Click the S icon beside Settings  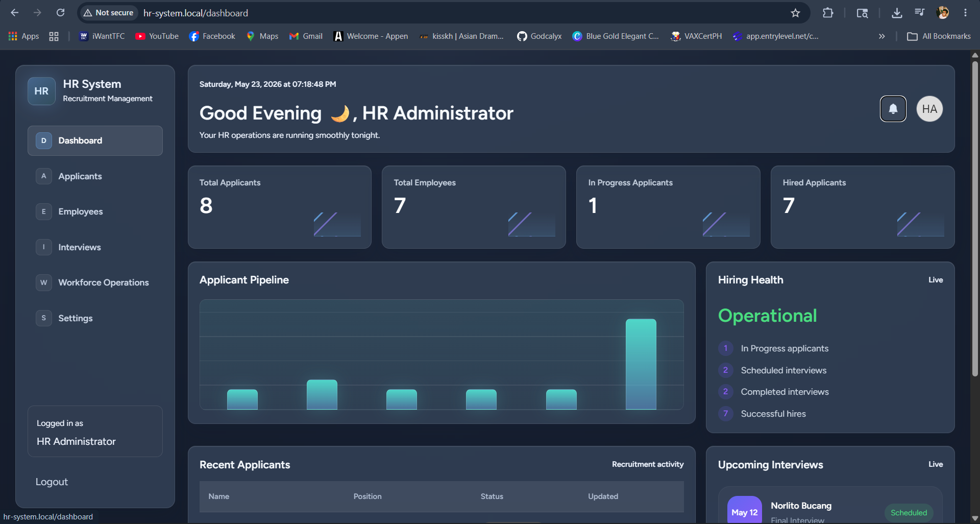pyautogui.click(x=44, y=318)
